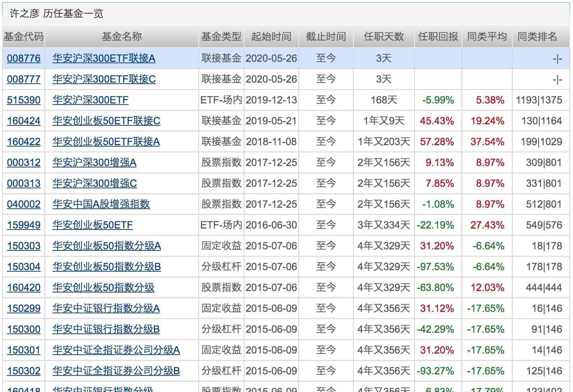Click the 同类平均 column header
The image size is (573, 392).
pyautogui.click(x=487, y=36)
